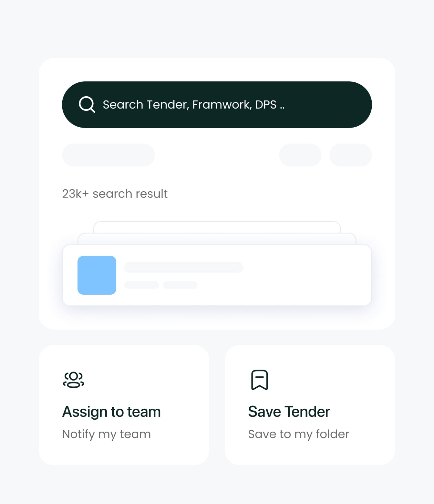This screenshot has height=504, width=434.
Task: Open the Save Tender card
Action: 310,405
